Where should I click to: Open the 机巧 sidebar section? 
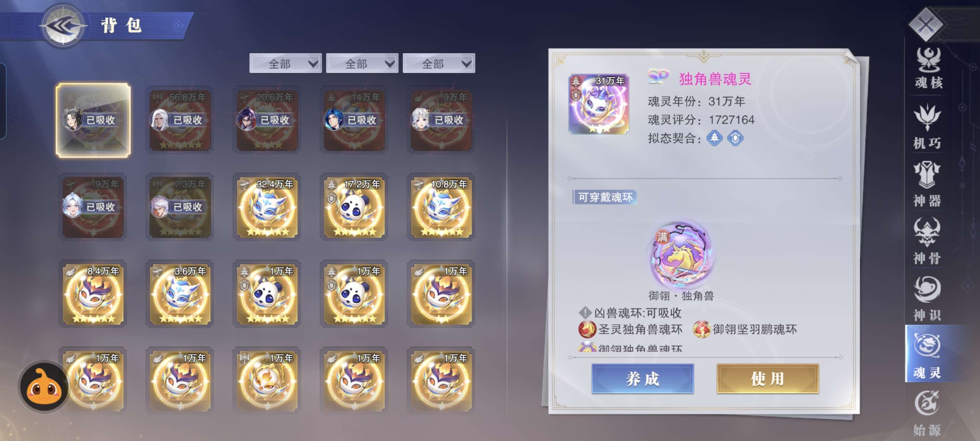coord(927,127)
